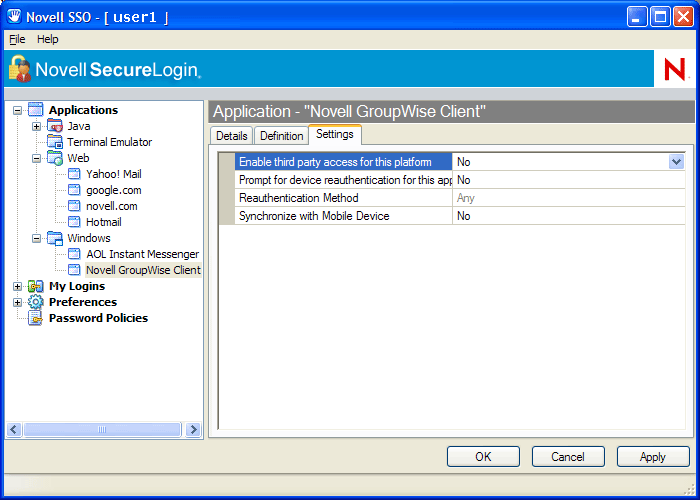Click the Hotmail application icon
This screenshot has height=500, width=700.
74,222
